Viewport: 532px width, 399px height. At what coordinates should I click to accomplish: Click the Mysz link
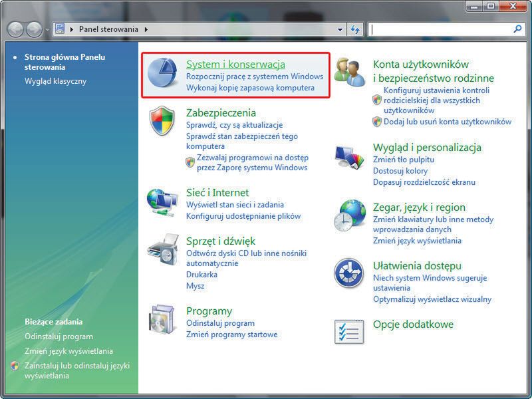click(x=195, y=286)
